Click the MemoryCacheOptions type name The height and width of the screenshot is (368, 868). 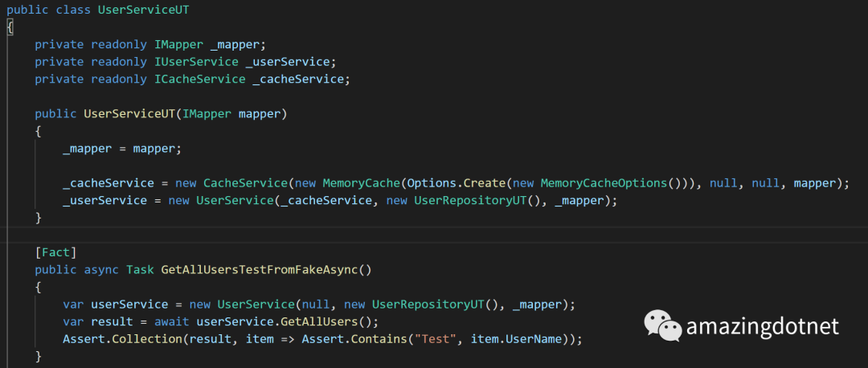coord(604,182)
